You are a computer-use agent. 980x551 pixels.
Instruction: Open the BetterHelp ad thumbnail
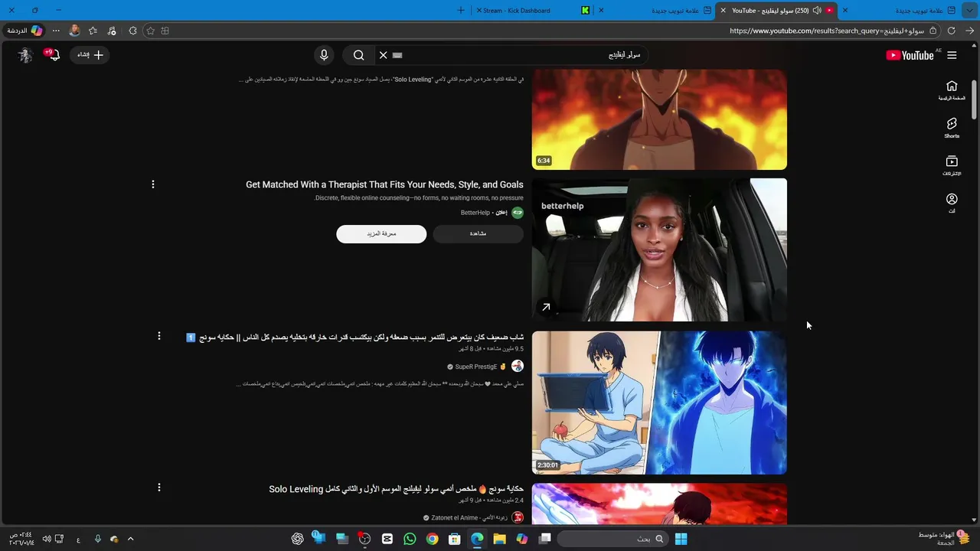coord(659,249)
